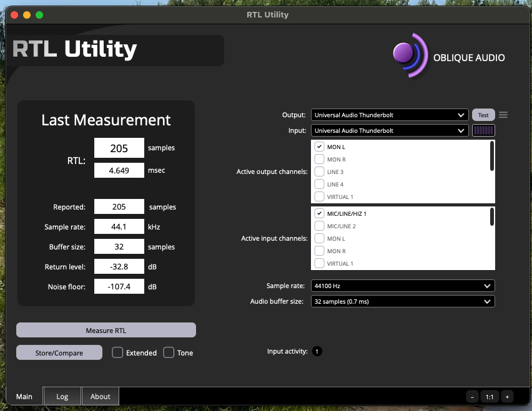
Task: Switch to the Main tab
Action: [x=24, y=397]
